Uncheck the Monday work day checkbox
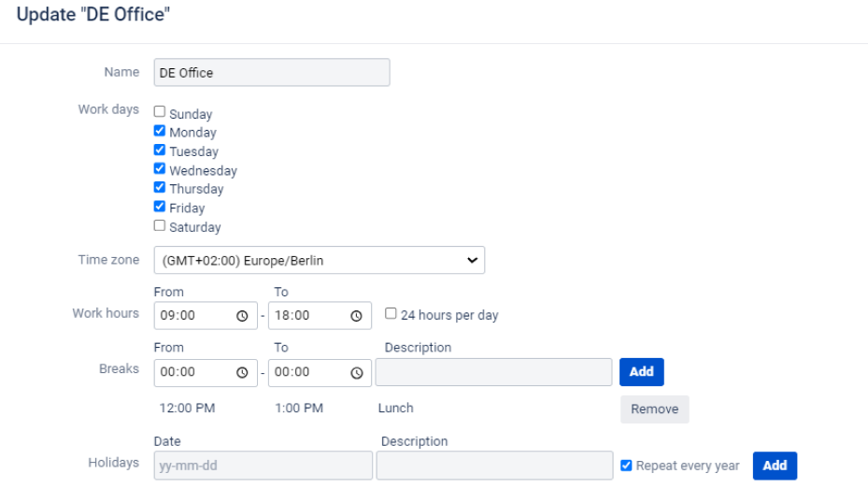Screen dimensions: 868x488 [x=160, y=132]
